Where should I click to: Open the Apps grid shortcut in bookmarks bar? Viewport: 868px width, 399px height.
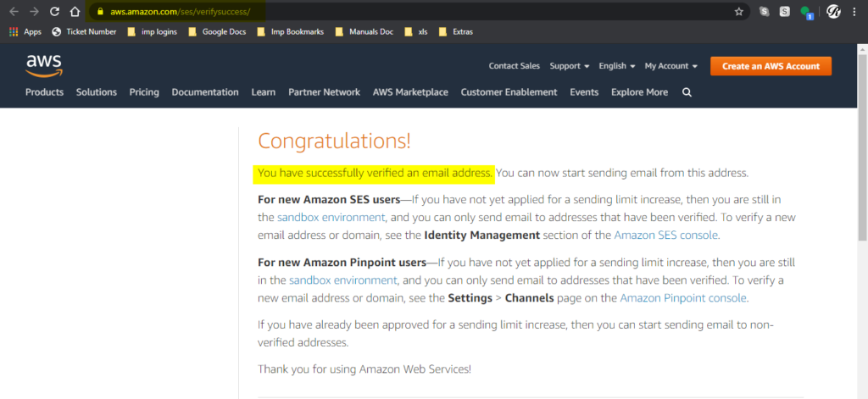point(25,31)
